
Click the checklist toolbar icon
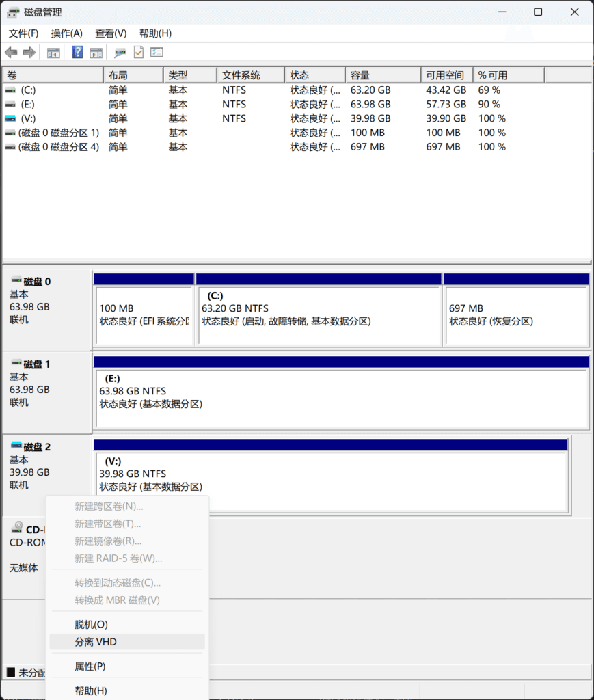click(x=155, y=52)
